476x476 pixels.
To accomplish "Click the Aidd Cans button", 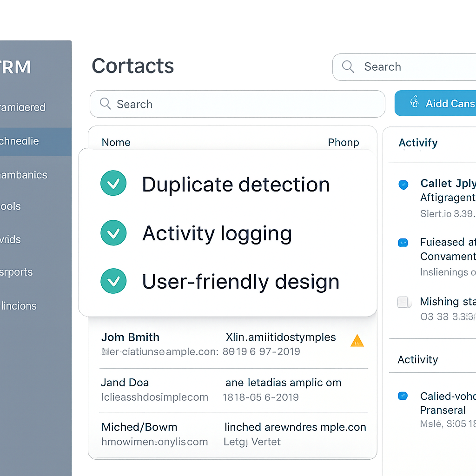I will pos(435,103).
